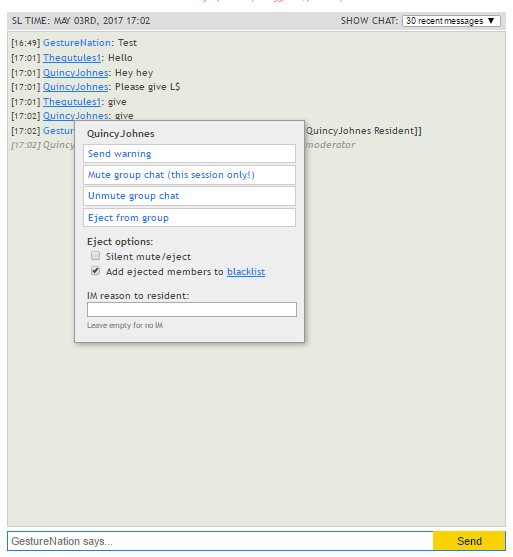
Task: Focus the IM reason to resident field
Action: (x=192, y=309)
